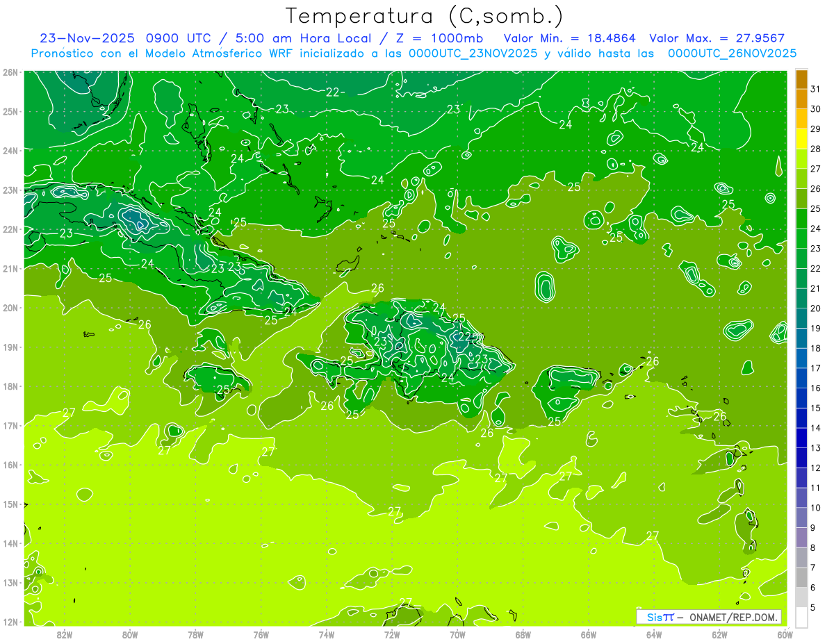Viewport: 834px width, 644px height.
Task: Click the 'Sisπ – ONAMET/REP.DOM.' credit label
Action: pyautogui.click(x=709, y=617)
